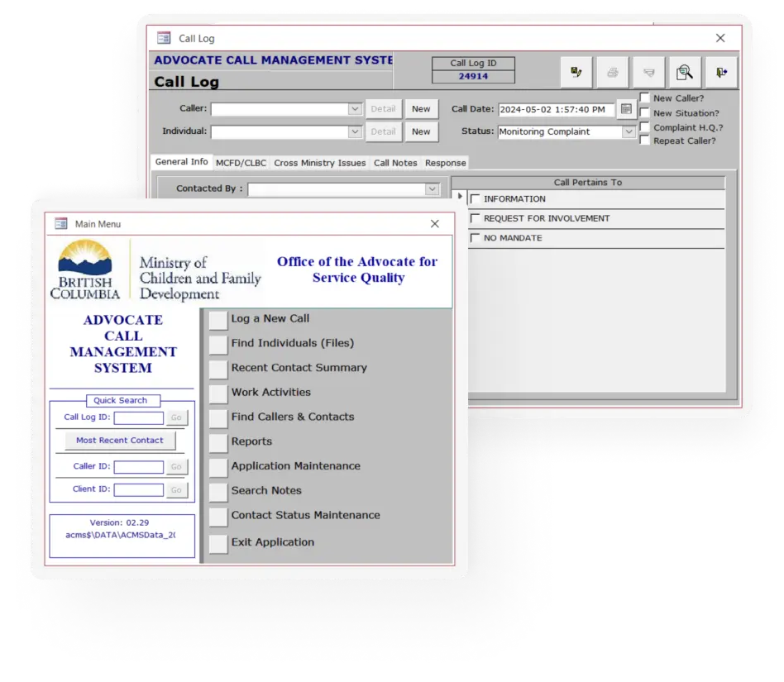Image resolution: width=784 pixels, height=682 pixels.
Task: Click the New button beside Individual
Action: pyautogui.click(x=421, y=131)
